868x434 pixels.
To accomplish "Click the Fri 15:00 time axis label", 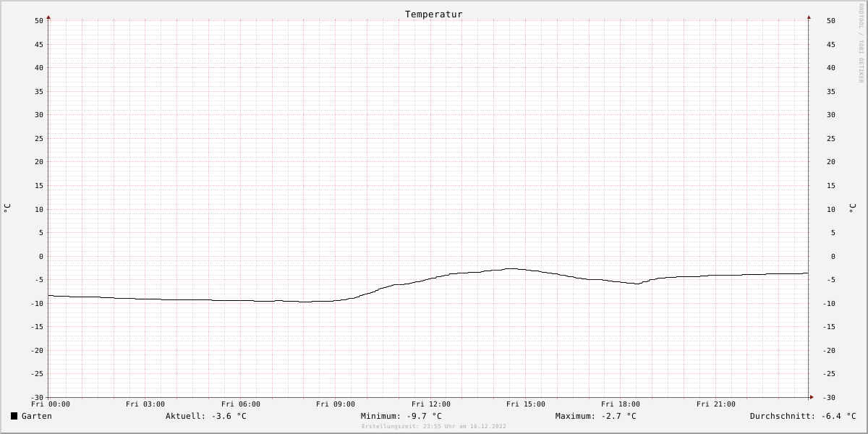I will 526,404.
